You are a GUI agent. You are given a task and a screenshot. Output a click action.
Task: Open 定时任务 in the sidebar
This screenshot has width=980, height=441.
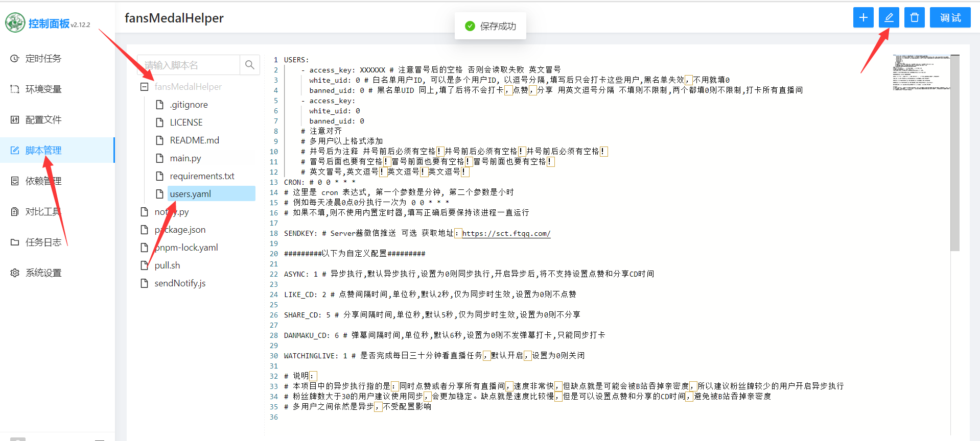pyautogui.click(x=43, y=59)
